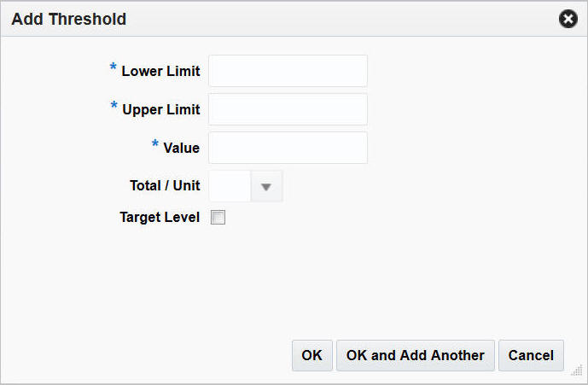Click the required asterisk beside Upper Limit
The height and width of the screenshot is (385, 588).
[114, 107]
